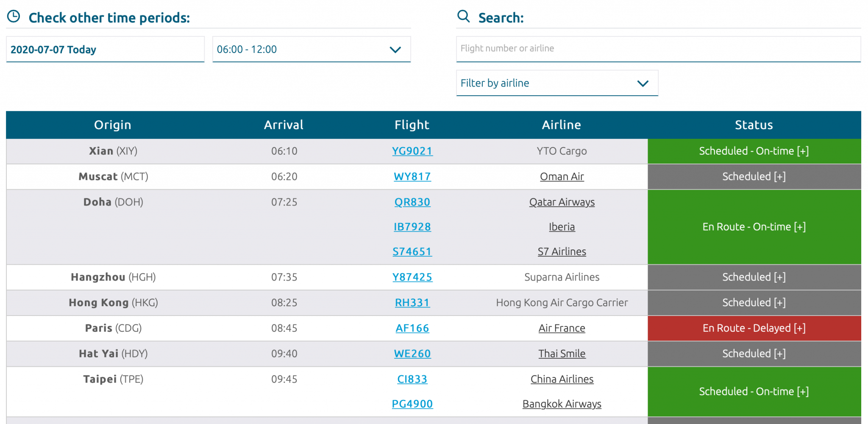Screen dimensions: 868x424
Task: Open the Air France airline link
Action: [562, 328]
